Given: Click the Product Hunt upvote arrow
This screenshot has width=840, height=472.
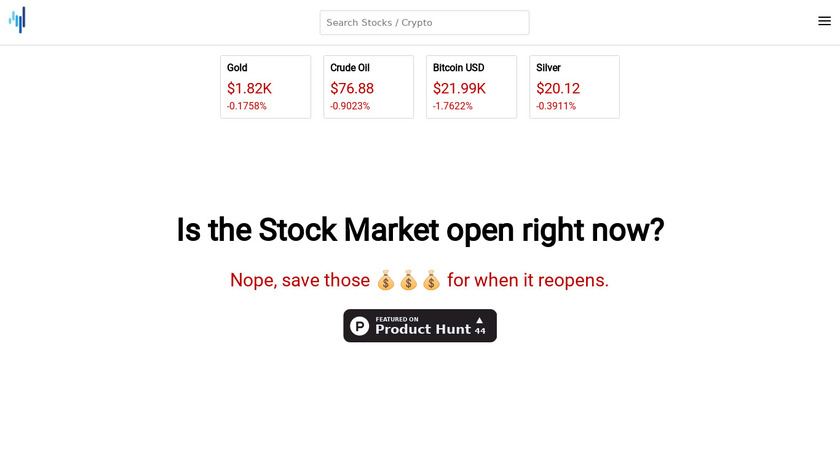Looking at the screenshot, I should pos(479,320).
